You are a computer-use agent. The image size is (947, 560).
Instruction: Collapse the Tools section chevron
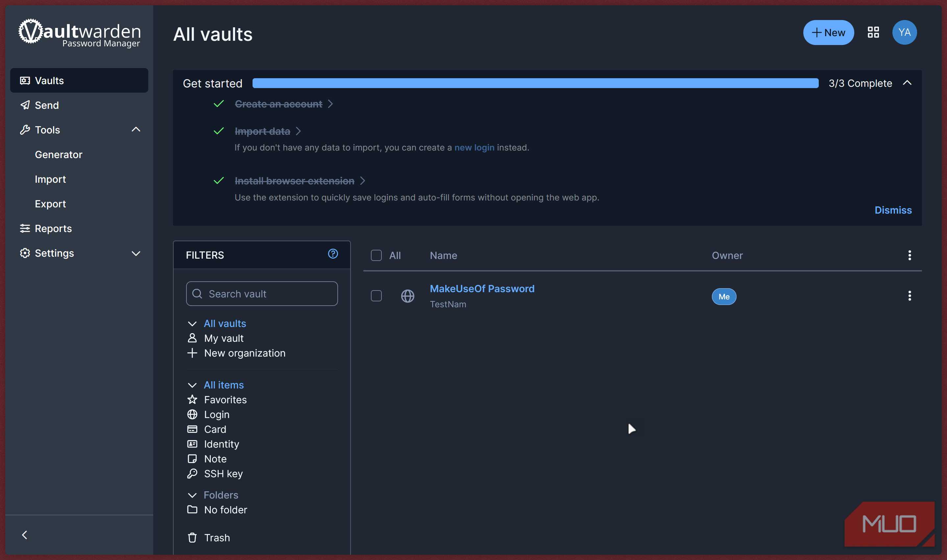pyautogui.click(x=135, y=130)
